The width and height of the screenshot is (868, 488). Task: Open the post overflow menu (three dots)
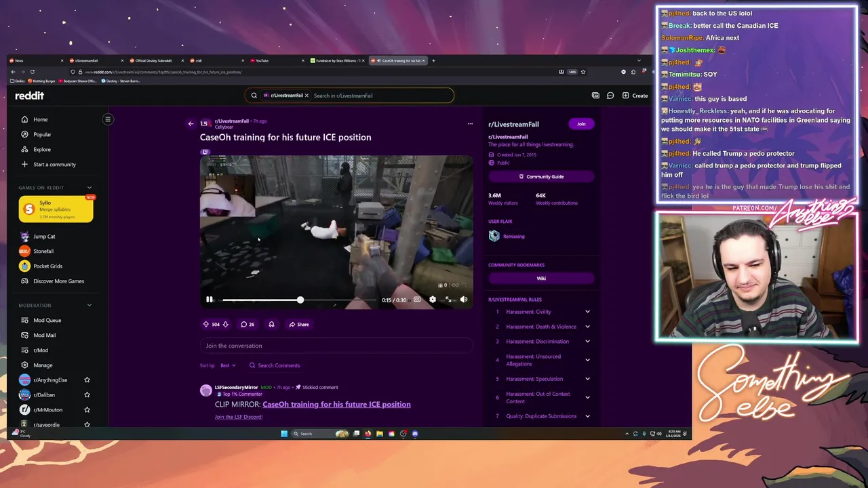470,123
